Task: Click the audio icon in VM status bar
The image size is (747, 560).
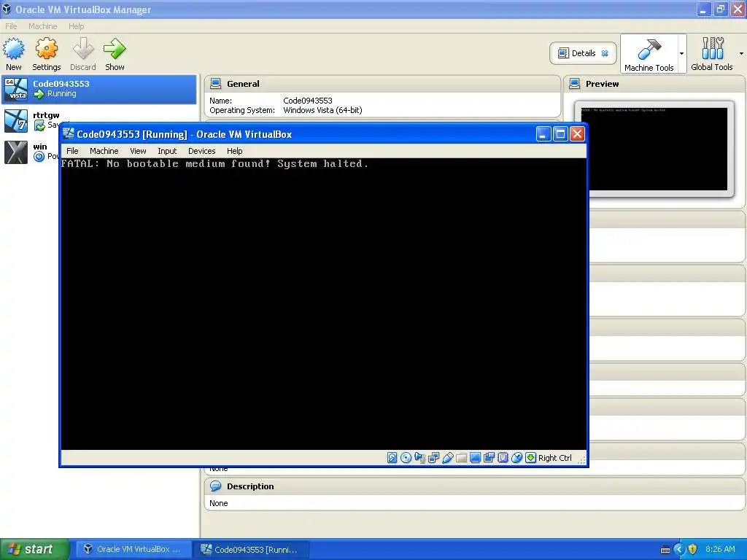Action: tap(419, 458)
